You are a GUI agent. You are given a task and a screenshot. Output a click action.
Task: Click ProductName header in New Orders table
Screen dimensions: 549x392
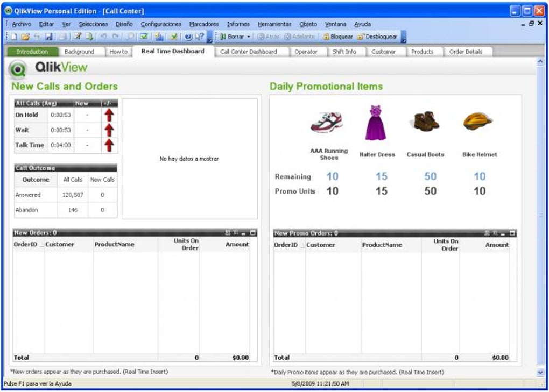pos(115,244)
